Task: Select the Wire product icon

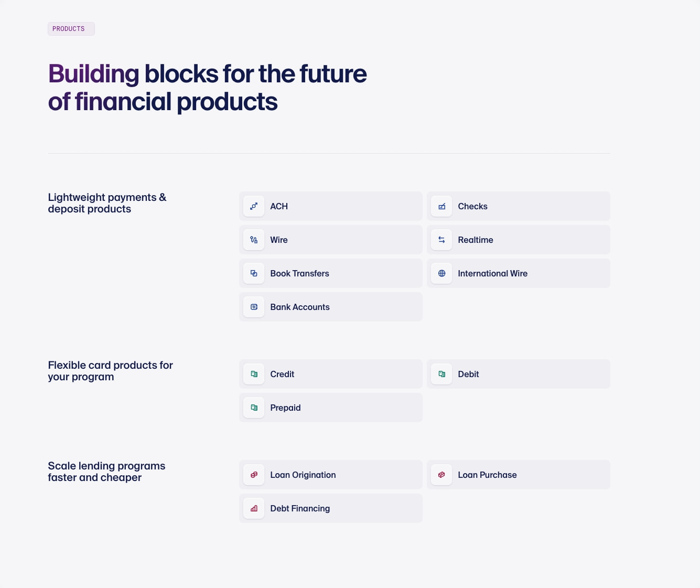Action: 254,240
